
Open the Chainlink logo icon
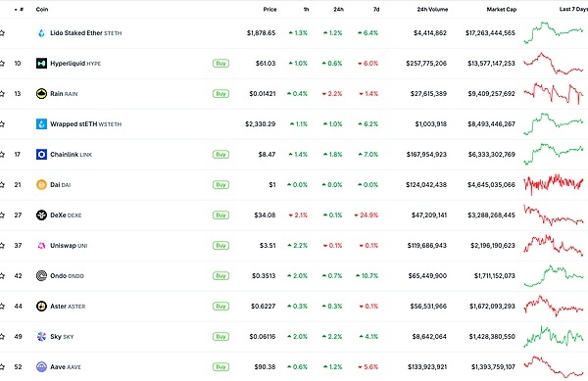(x=41, y=155)
